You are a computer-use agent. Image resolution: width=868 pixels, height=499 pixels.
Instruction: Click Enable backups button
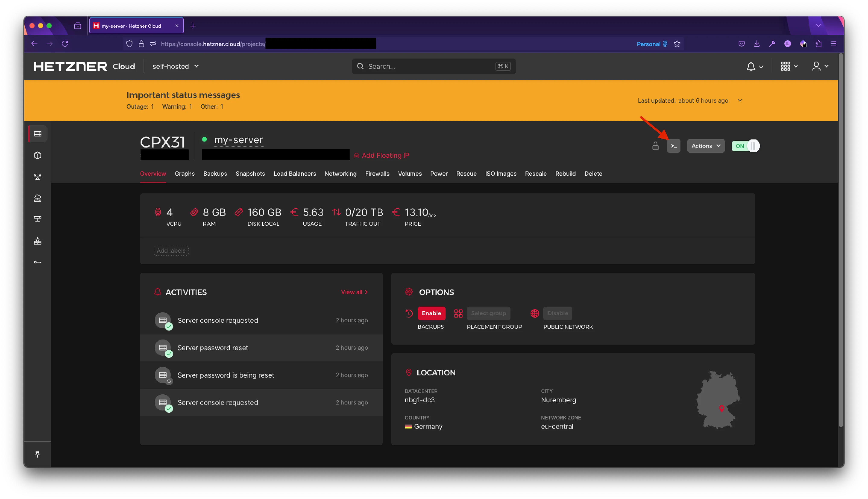pos(431,313)
